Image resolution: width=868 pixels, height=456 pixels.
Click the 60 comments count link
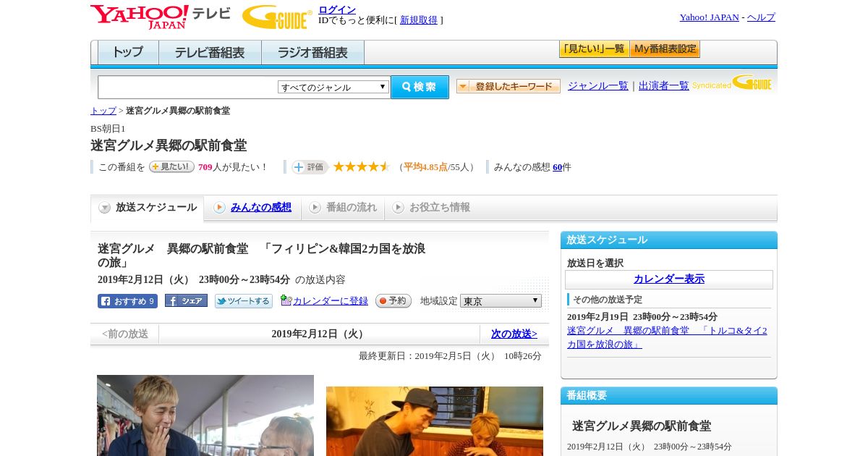point(557,167)
